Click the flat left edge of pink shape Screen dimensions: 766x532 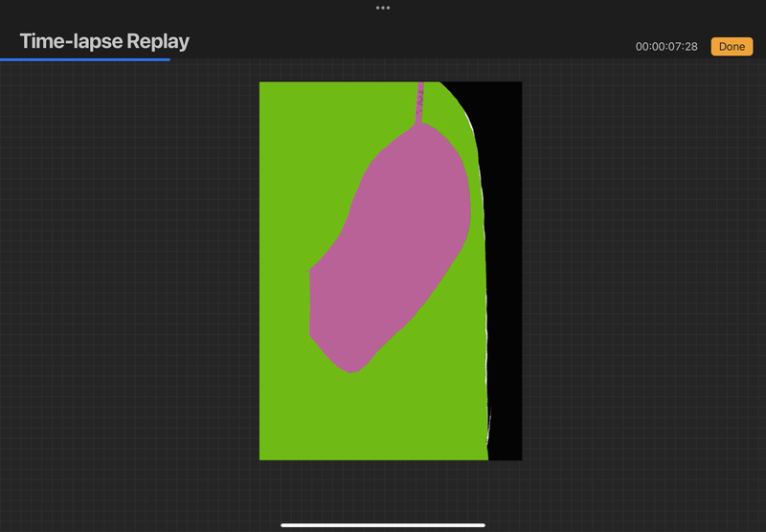pos(312,301)
